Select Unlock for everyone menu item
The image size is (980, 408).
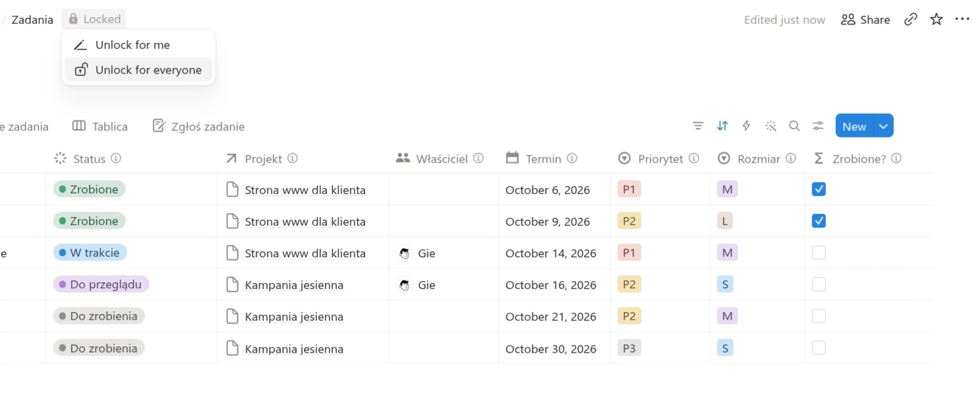click(x=138, y=70)
